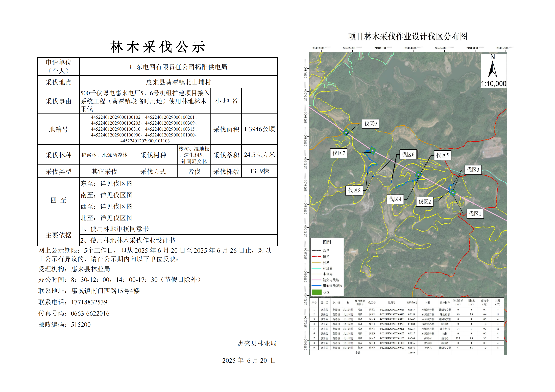Select the 伐区5 callout label on the map
The height and width of the screenshot is (392, 555).
tap(442, 155)
